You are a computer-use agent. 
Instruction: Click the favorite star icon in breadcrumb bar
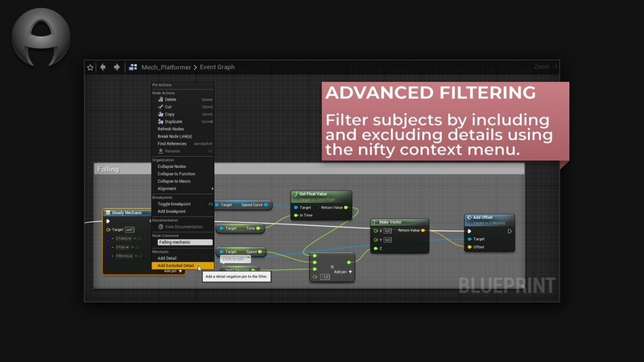(x=90, y=68)
